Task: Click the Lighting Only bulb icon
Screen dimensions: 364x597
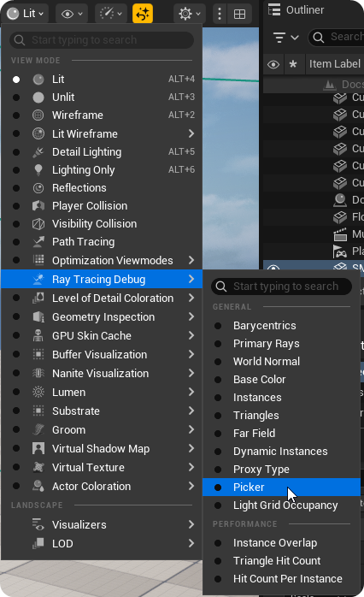Action: coord(38,170)
